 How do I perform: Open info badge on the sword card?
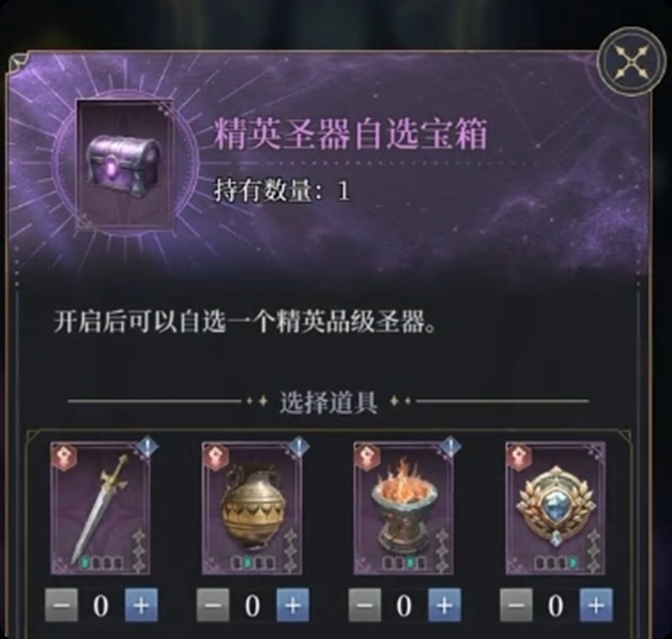148,448
